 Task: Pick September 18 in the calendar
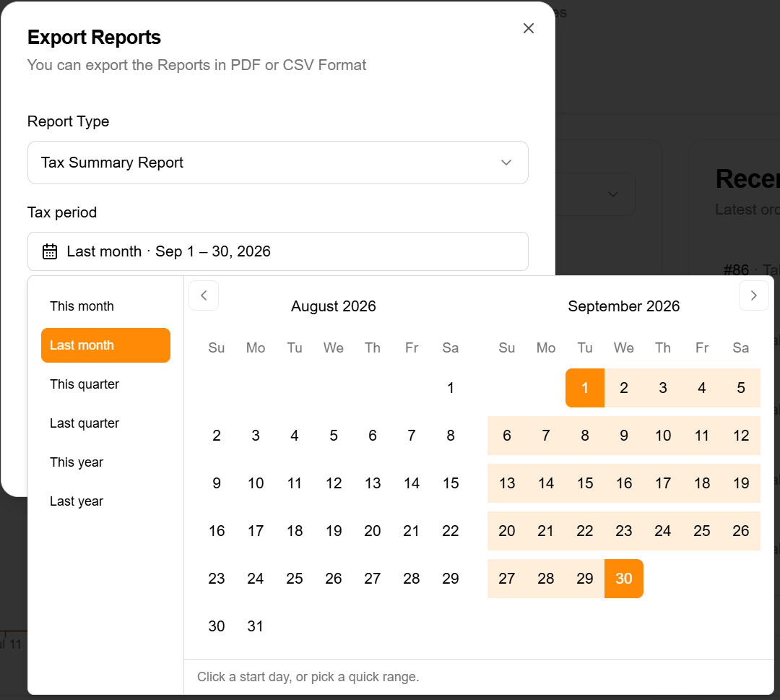702,483
